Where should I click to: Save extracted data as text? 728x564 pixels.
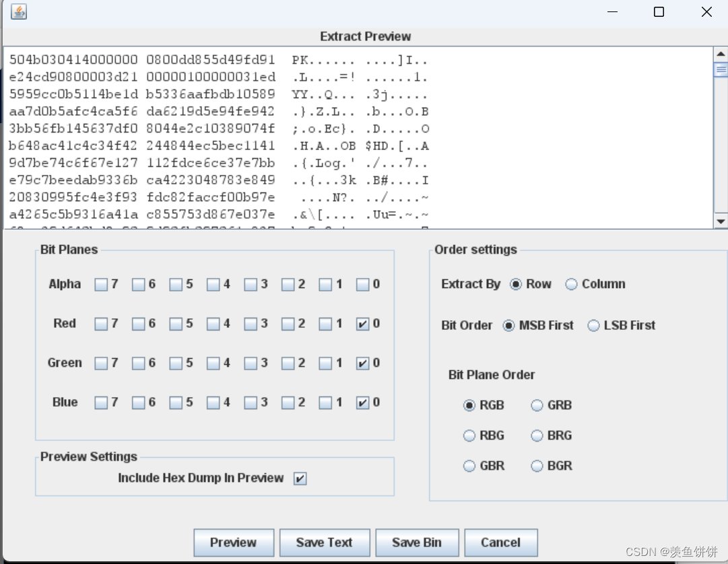325,542
